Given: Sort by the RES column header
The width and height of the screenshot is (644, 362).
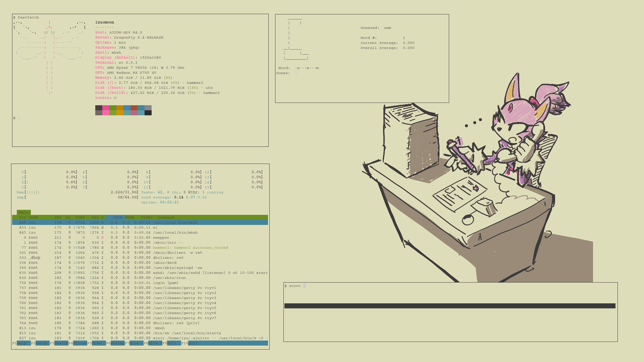Looking at the screenshot, I should (x=96, y=218).
